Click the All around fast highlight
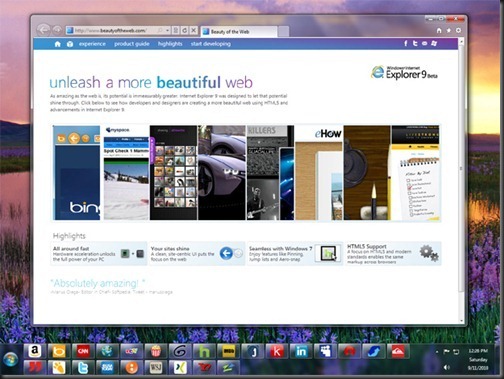Viewport: 504px width, 379px height. point(98,254)
